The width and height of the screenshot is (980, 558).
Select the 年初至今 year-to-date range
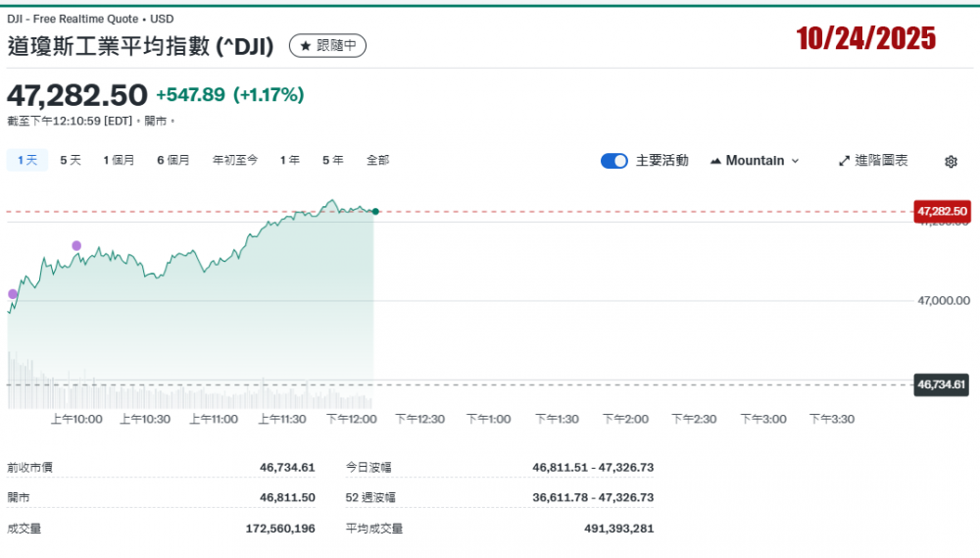pyautogui.click(x=235, y=160)
